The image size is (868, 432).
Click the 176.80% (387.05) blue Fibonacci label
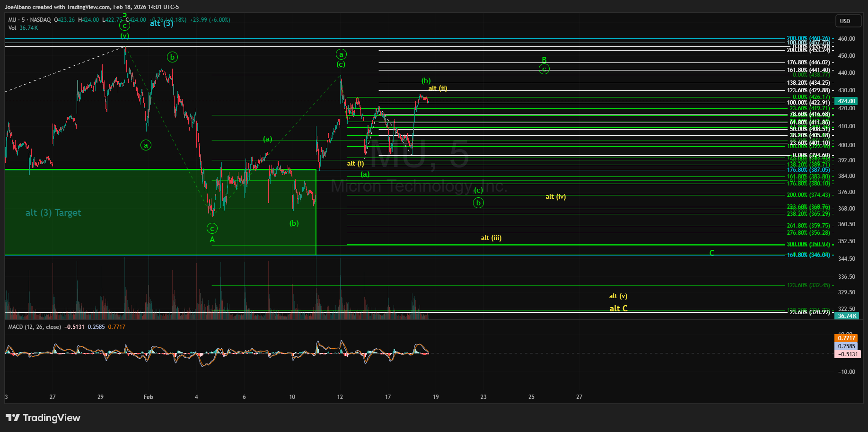(808, 170)
